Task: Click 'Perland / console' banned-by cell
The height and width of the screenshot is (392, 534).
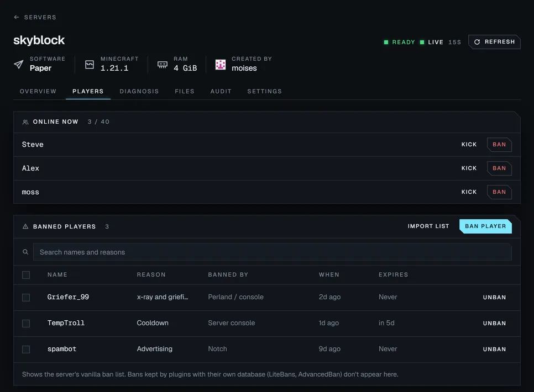Action: (235, 297)
